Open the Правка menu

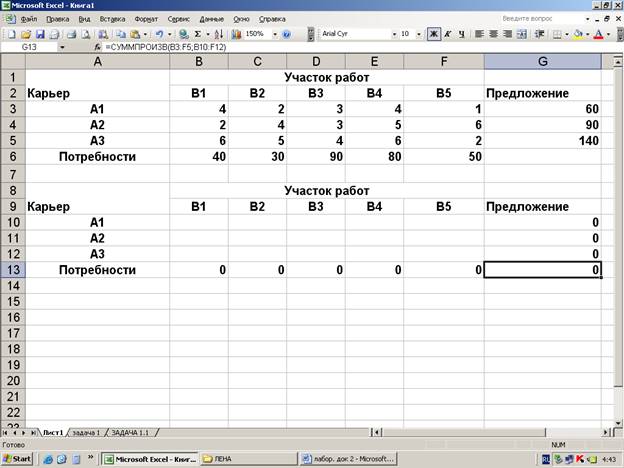point(58,19)
